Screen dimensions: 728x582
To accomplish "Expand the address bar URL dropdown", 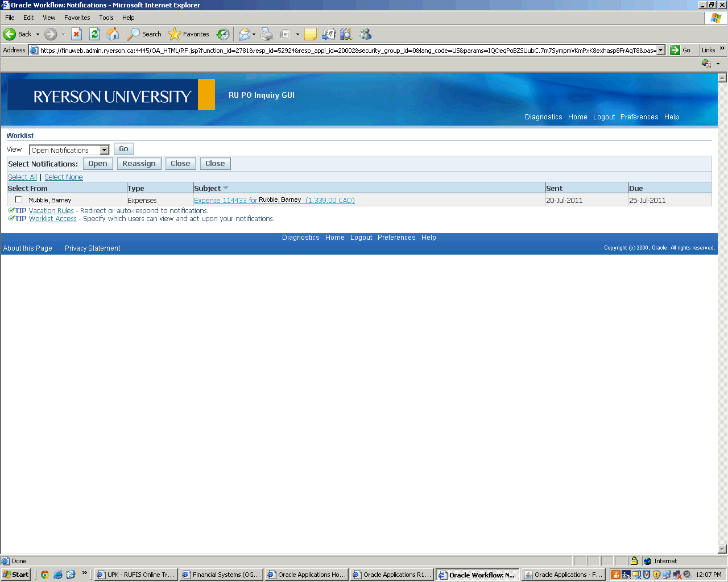I will (660, 50).
